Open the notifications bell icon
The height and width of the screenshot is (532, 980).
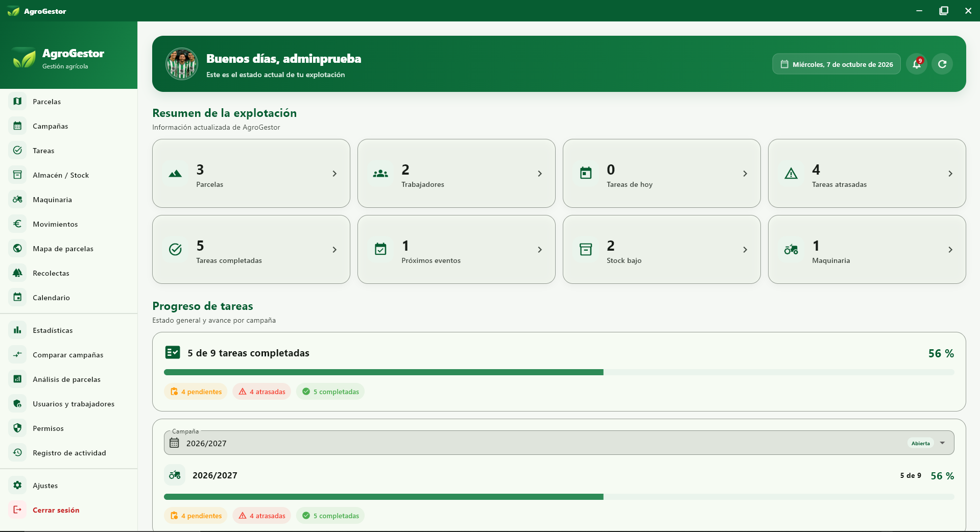pos(917,64)
